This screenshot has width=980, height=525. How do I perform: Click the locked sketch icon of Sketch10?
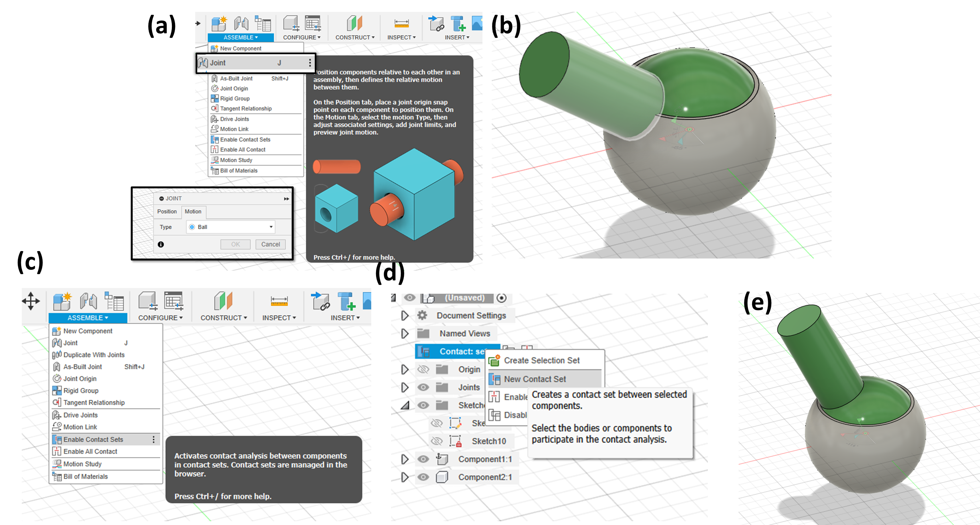pyautogui.click(x=456, y=441)
